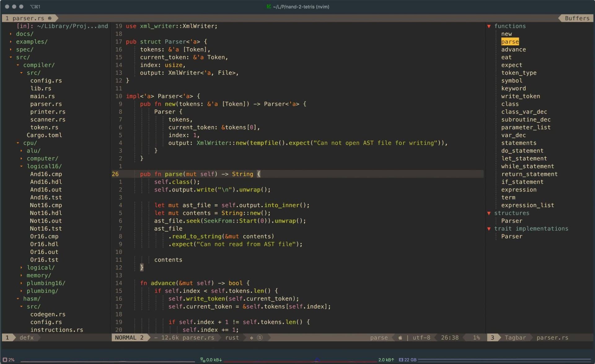Click the defx segment in the status line
Image resolution: width=595 pixels, height=364 pixels.
27,338
